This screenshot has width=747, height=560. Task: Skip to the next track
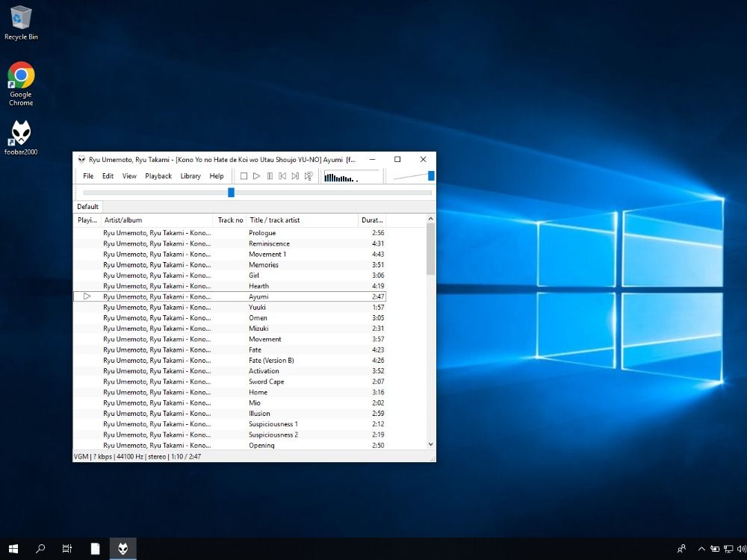[x=295, y=176]
